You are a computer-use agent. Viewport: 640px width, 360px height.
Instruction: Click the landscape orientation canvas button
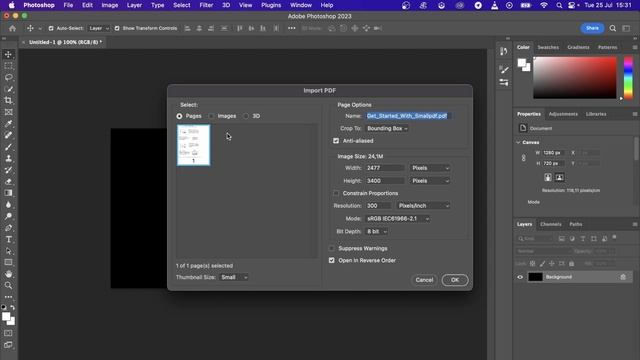click(x=560, y=177)
